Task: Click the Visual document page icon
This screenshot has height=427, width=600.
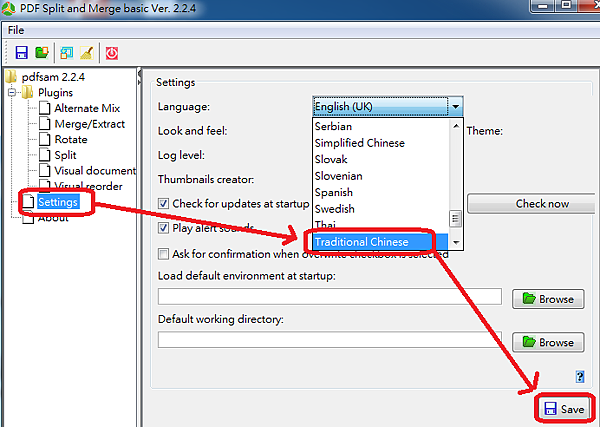Action: (x=45, y=171)
